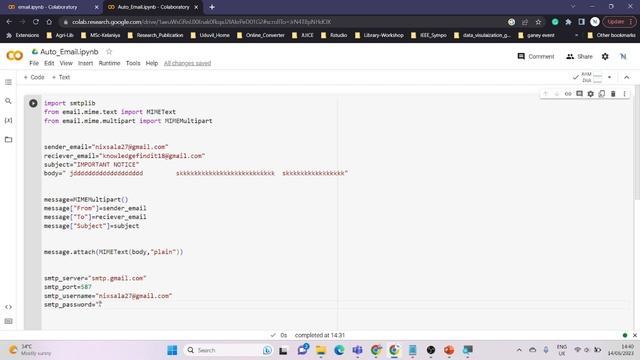Viewport: 640px width, 360px height.
Task: Open the Colab home logo
Action: [15, 56]
